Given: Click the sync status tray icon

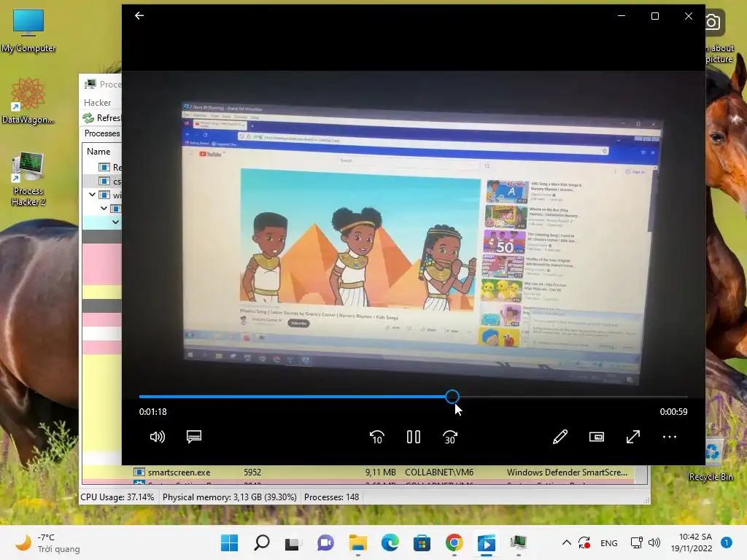Looking at the screenshot, I should tap(584, 542).
